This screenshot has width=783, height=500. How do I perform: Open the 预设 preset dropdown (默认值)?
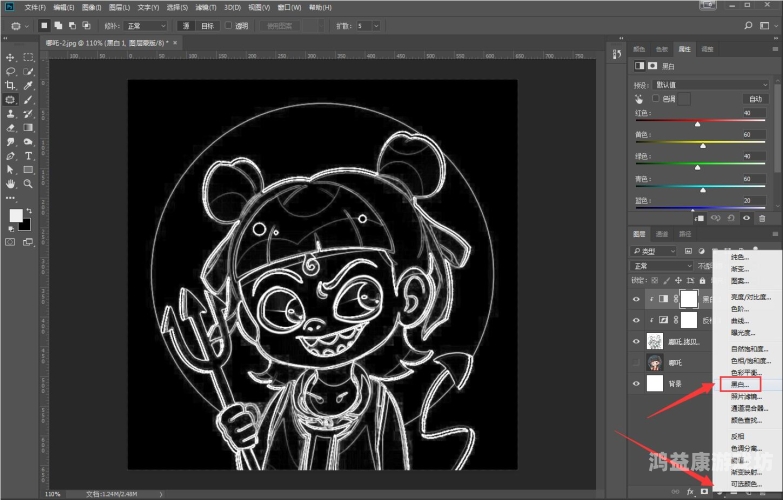pos(710,85)
